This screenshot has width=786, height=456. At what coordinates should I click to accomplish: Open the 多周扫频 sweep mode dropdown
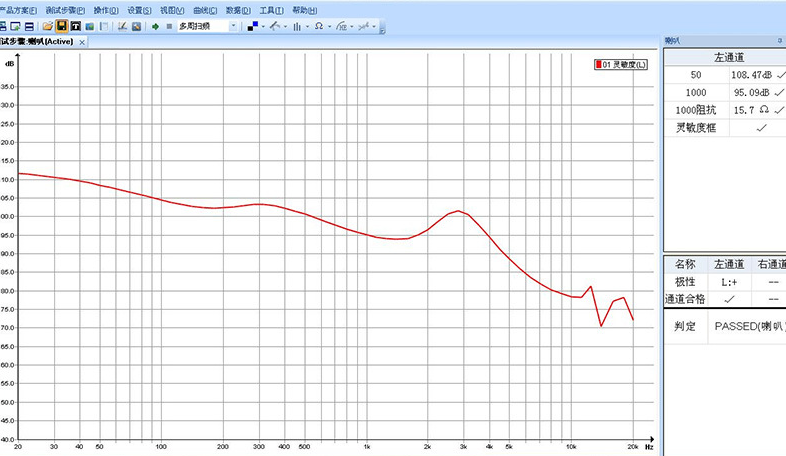coord(234,26)
